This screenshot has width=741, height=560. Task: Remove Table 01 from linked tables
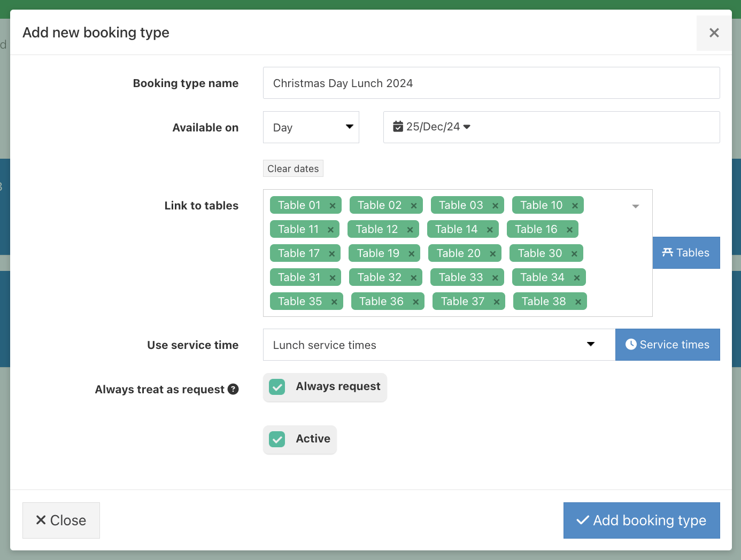click(333, 205)
